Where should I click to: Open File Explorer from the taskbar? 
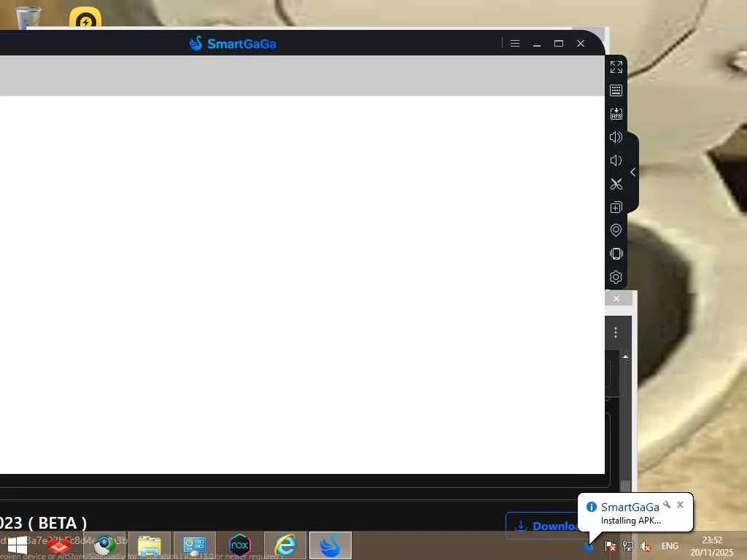149,545
